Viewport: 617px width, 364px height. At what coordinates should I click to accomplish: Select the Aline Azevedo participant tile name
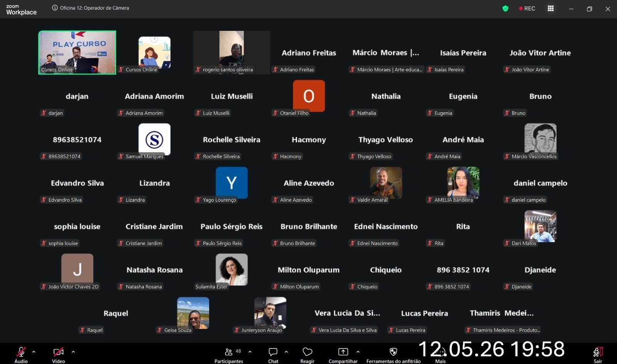pos(309,183)
